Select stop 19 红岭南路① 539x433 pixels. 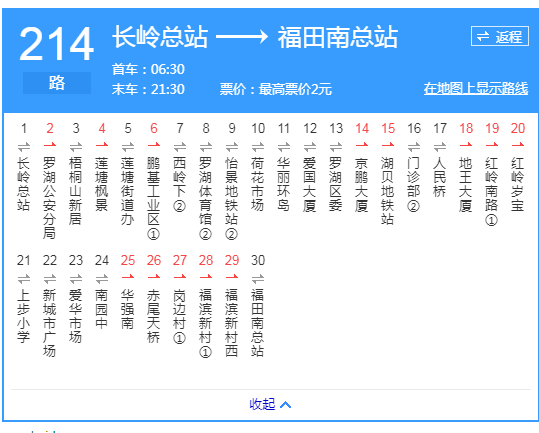pyautogui.click(x=492, y=191)
